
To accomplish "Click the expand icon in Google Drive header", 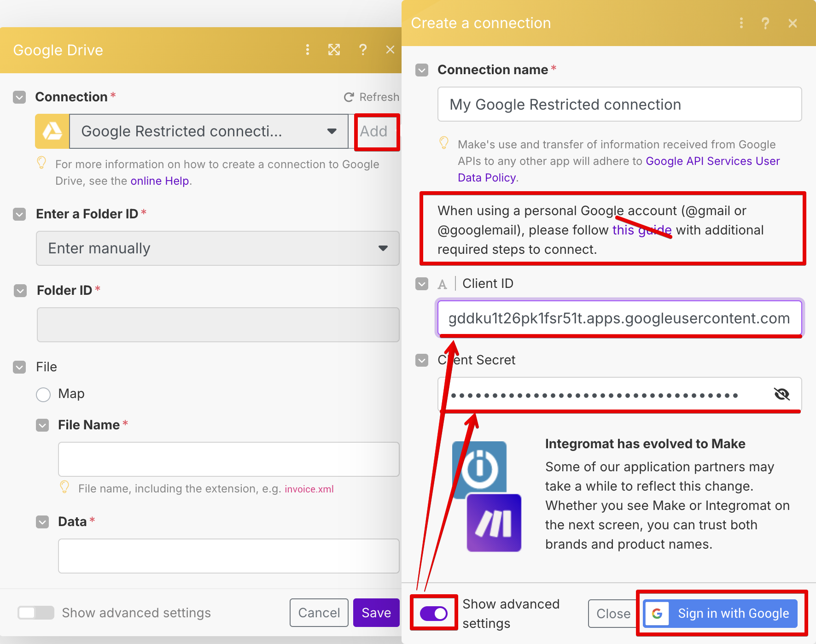I will click(334, 50).
